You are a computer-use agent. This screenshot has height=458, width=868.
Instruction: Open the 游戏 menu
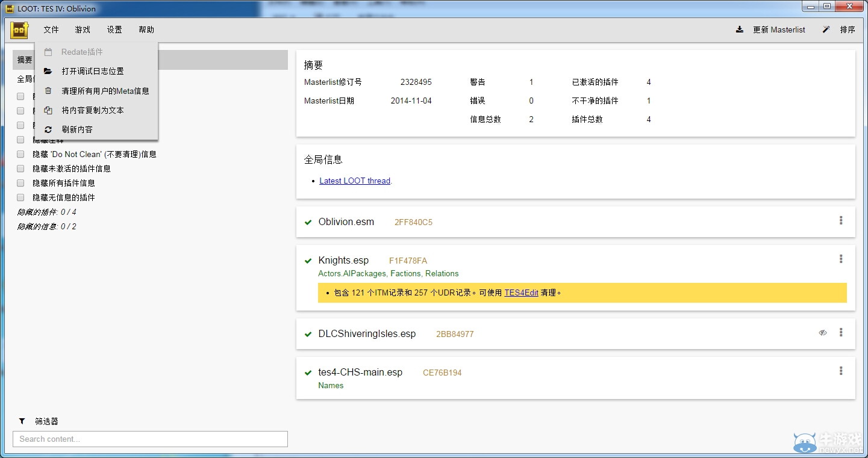point(83,29)
